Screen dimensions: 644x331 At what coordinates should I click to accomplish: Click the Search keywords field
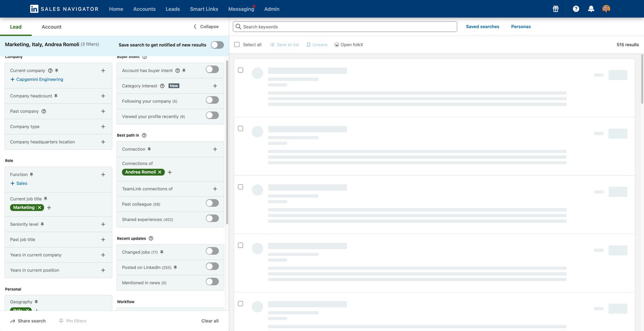coord(345,27)
